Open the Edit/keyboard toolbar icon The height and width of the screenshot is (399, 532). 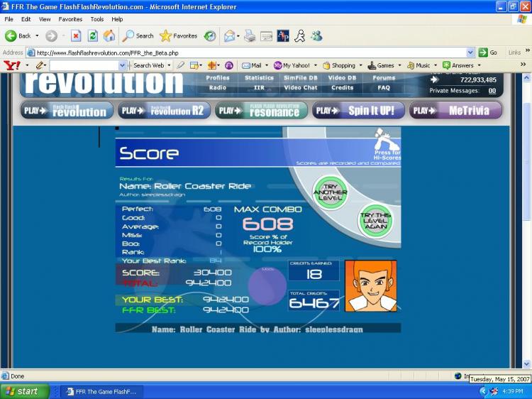coord(266,35)
